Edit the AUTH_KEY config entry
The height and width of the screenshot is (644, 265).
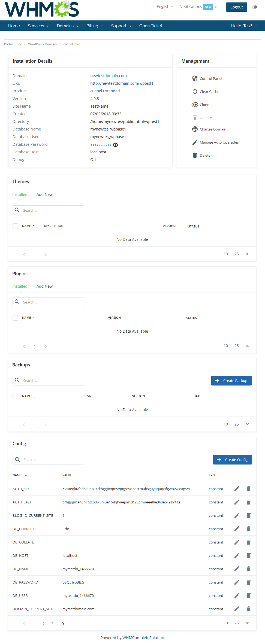pos(237,489)
